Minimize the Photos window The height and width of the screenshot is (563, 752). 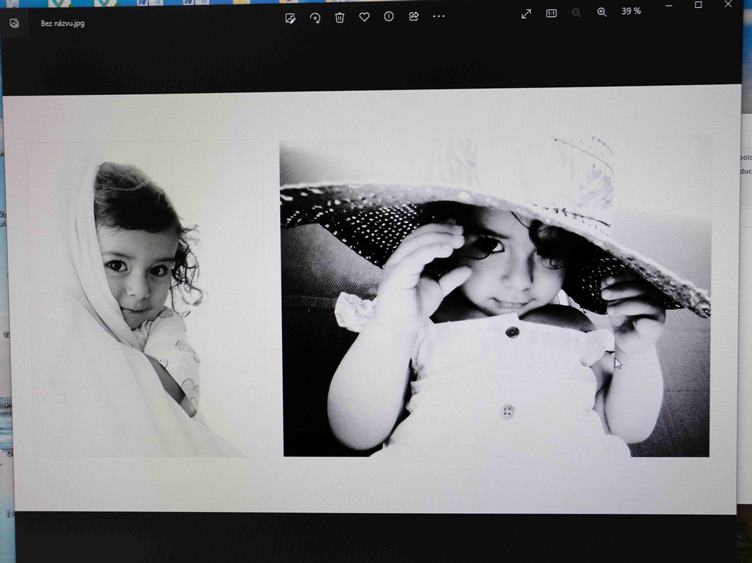669,5
